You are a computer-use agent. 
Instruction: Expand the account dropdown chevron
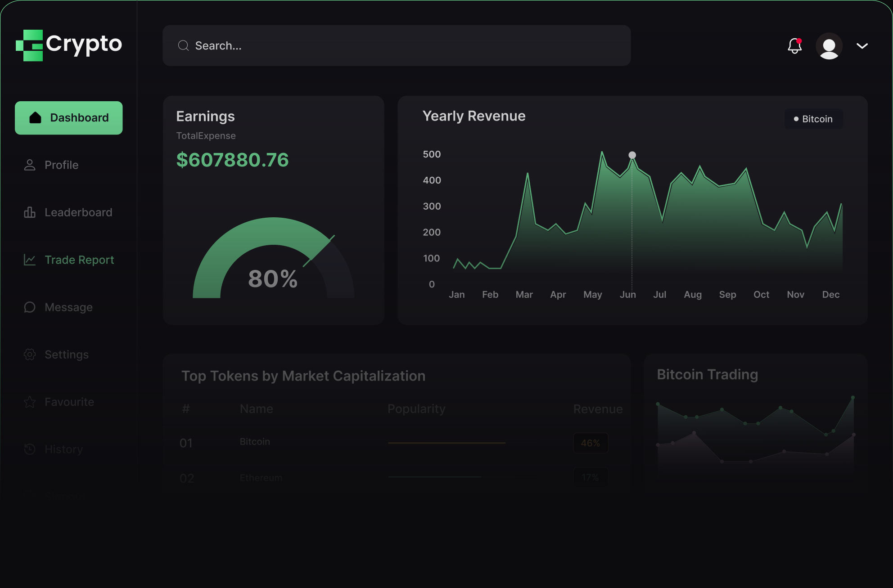[x=862, y=46]
